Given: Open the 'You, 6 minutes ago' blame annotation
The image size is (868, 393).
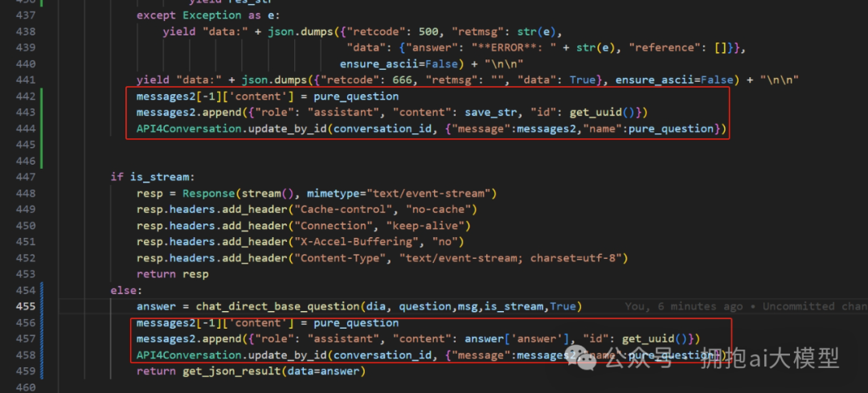Looking at the screenshot, I should pyautogui.click(x=745, y=306).
